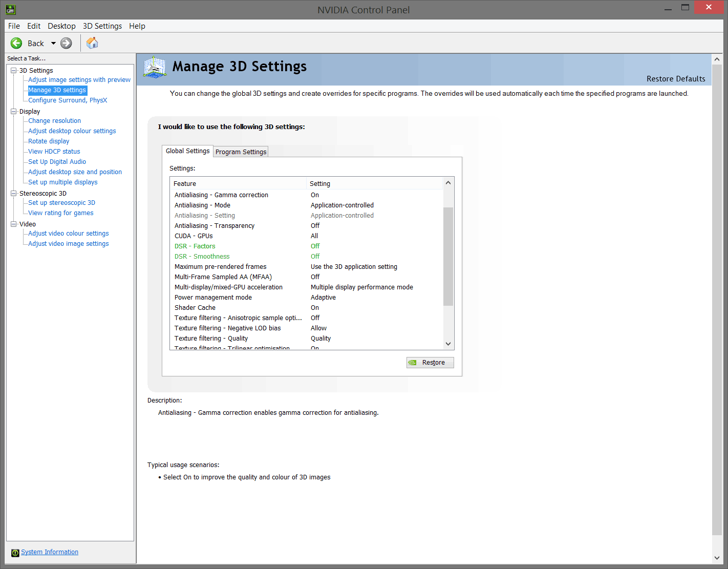Select Antialiasing - Gamma correction row

306,195
